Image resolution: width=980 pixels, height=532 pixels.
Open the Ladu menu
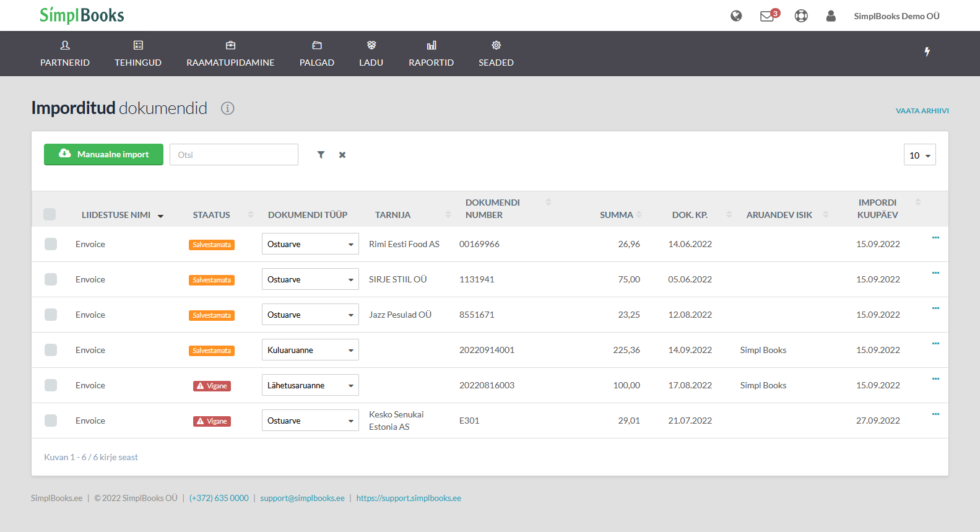click(x=371, y=54)
